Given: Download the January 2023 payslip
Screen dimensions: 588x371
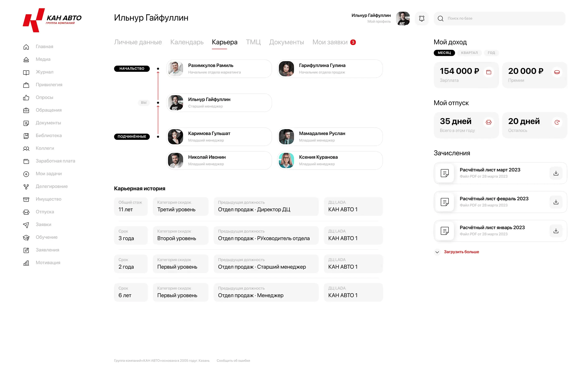Looking at the screenshot, I should 556,231.
